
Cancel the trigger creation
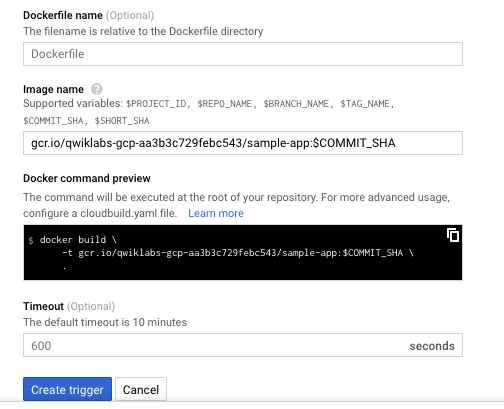[141, 389]
